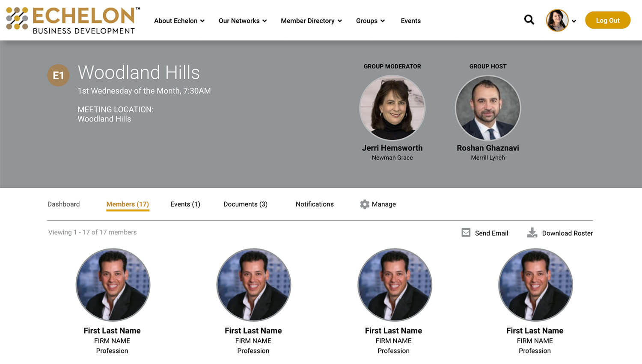Click the Merrill Lynch firm text
The height and width of the screenshot is (364, 642).
click(488, 157)
